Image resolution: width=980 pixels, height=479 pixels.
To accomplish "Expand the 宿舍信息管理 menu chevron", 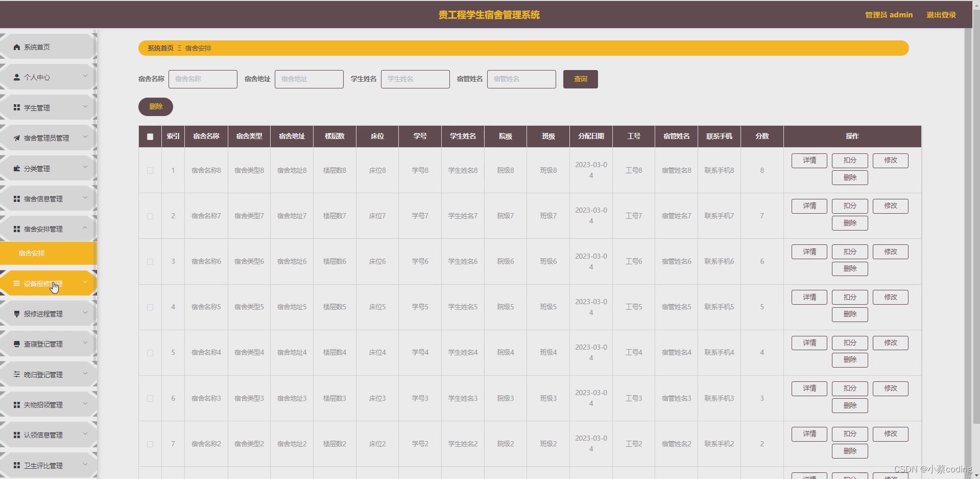I will (x=85, y=197).
